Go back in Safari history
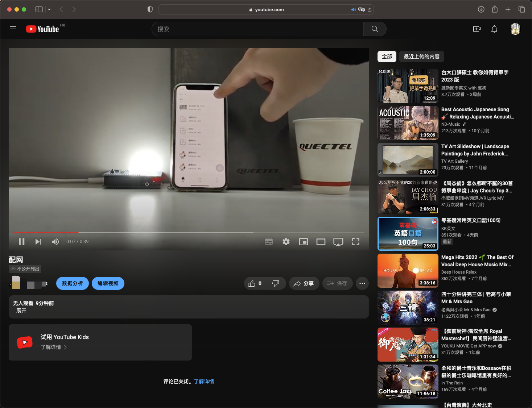The image size is (532, 408). (x=61, y=9)
